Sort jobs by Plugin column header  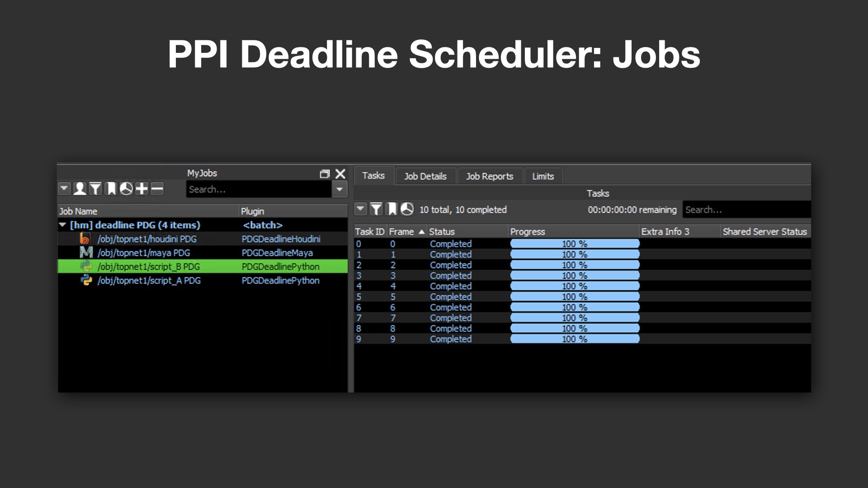(x=293, y=211)
